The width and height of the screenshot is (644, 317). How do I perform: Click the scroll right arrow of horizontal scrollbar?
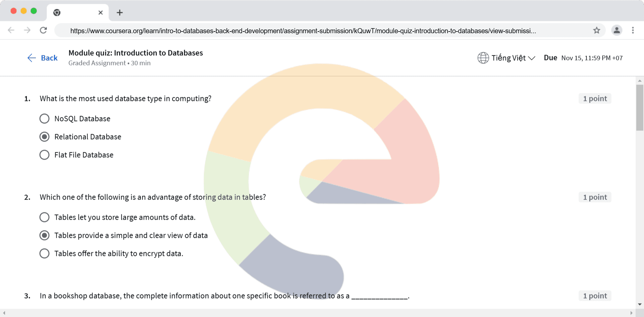[631, 313]
